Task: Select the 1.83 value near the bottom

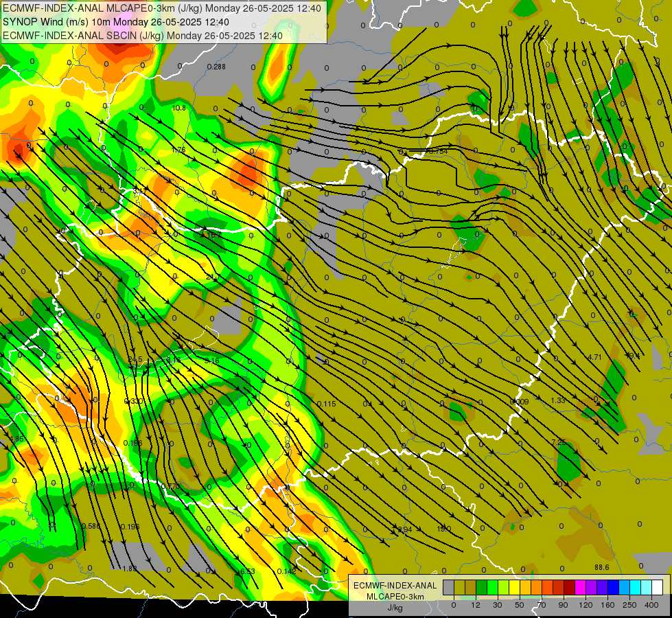Action: tap(130, 569)
